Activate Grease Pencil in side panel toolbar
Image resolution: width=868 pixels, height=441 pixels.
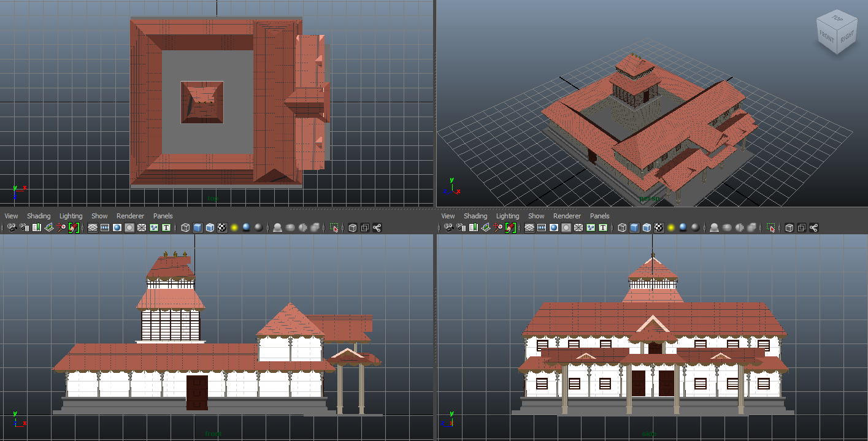click(510, 228)
